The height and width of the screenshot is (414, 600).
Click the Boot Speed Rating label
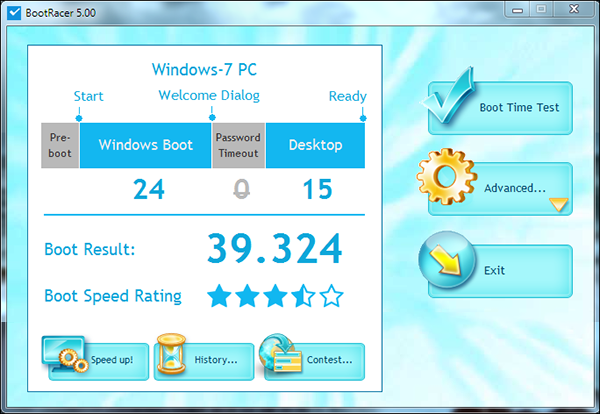[113, 296]
